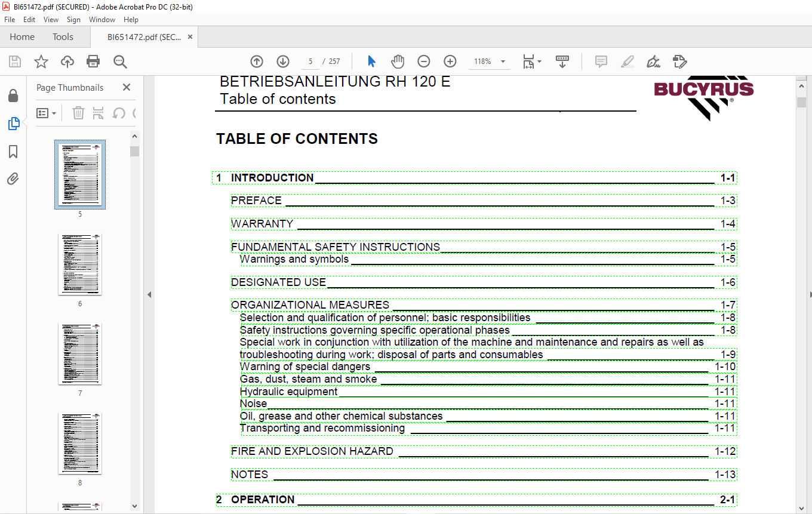
Task: Open security lock panel icon
Action: 13,96
